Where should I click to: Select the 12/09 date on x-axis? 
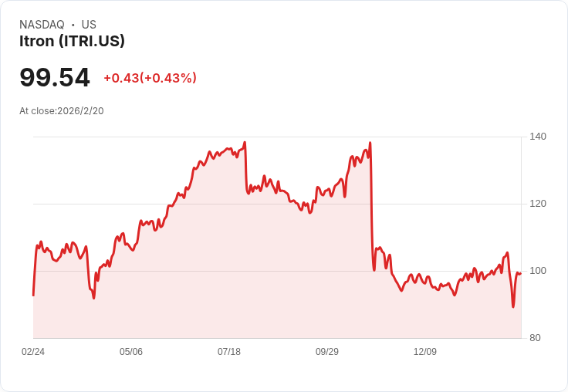point(425,352)
